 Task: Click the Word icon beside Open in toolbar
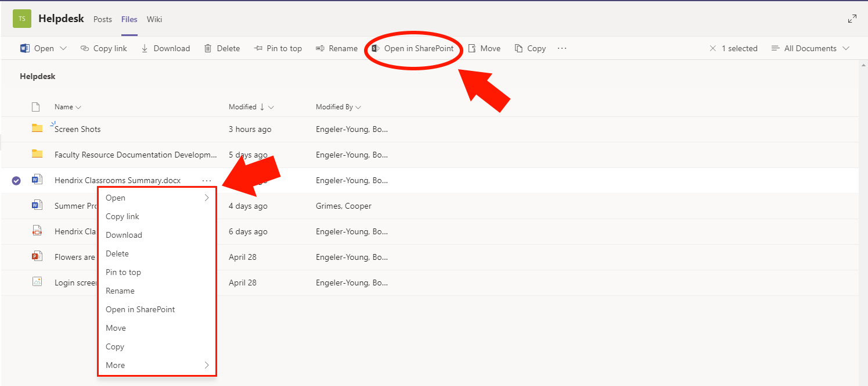click(x=25, y=48)
